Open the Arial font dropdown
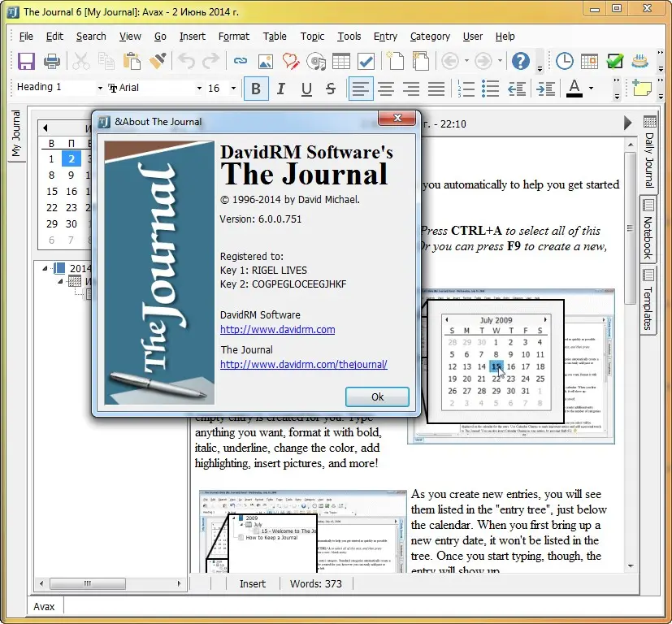Image resolution: width=672 pixels, height=624 pixels. click(199, 89)
